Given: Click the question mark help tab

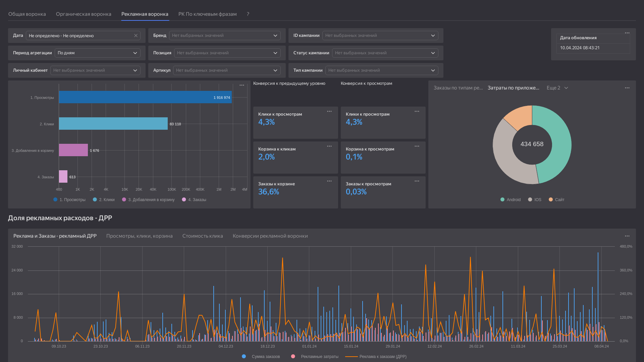Looking at the screenshot, I should click(248, 14).
